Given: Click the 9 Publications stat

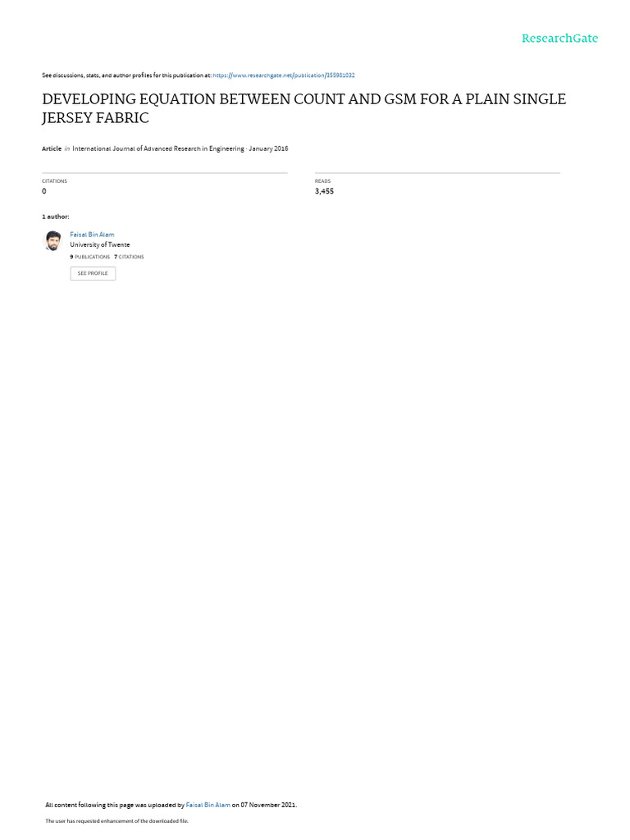Looking at the screenshot, I should (90, 257).
